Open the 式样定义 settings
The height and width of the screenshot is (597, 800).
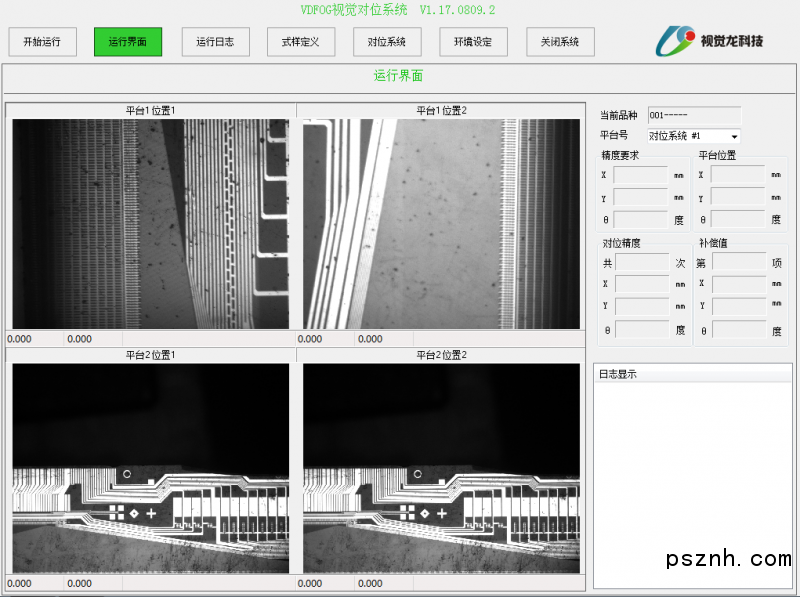click(301, 42)
